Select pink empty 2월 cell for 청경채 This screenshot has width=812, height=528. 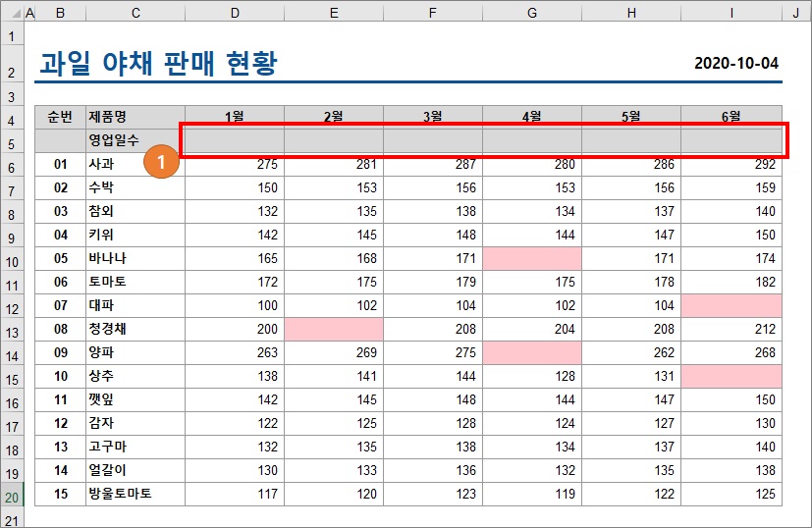334,329
